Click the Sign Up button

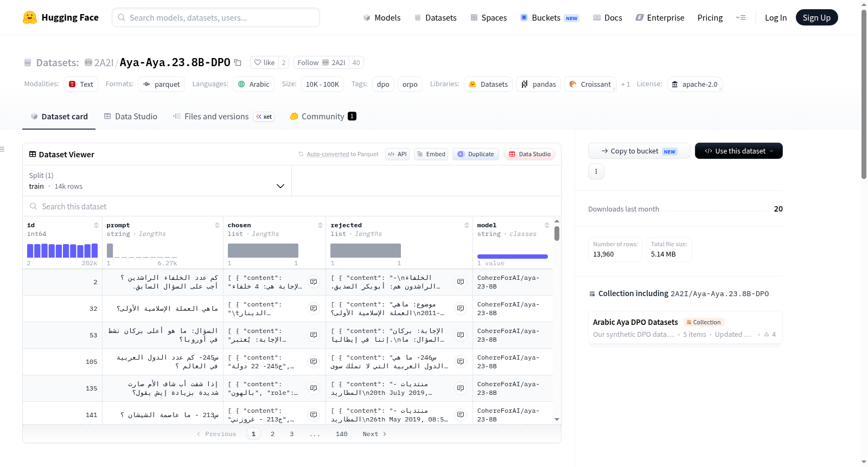point(816,17)
